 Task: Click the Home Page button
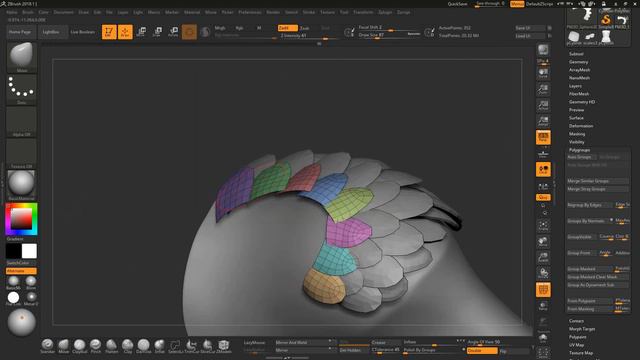point(20,32)
